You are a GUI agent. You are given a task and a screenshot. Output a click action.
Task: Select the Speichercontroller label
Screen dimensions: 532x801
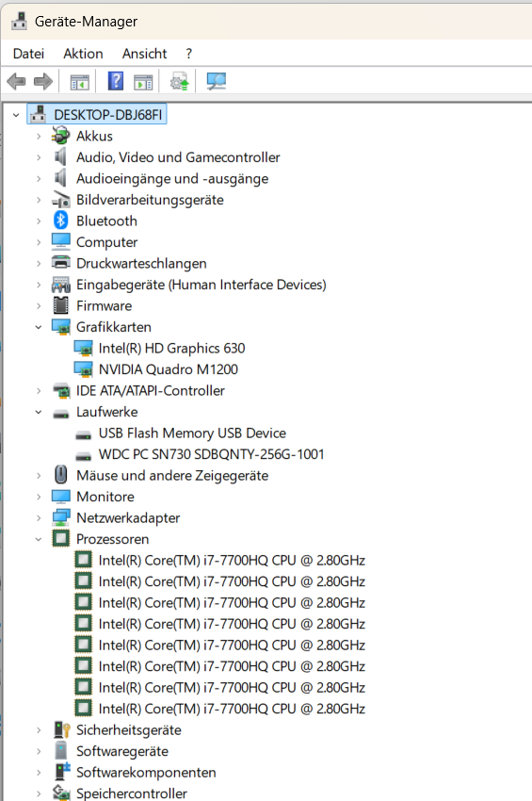(132, 793)
